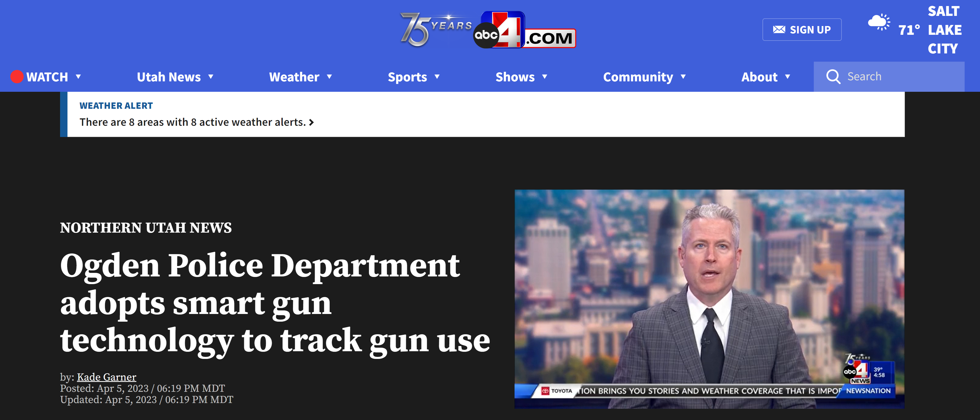The width and height of the screenshot is (980, 420).
Task: Open the 71° Salt Lake City forecast
Action: (x=930, y=30)
